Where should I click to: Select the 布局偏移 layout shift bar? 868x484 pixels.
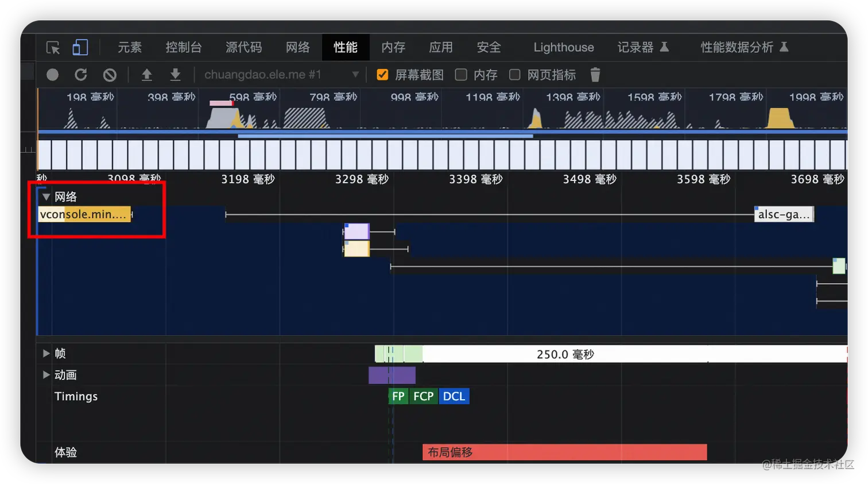pos(565,452)
